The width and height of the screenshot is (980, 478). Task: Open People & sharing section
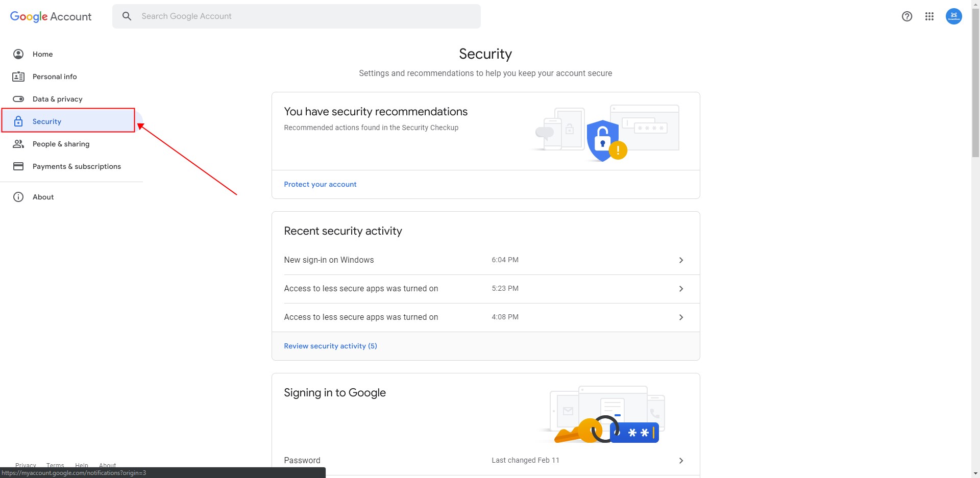click(x=61, y=144)
